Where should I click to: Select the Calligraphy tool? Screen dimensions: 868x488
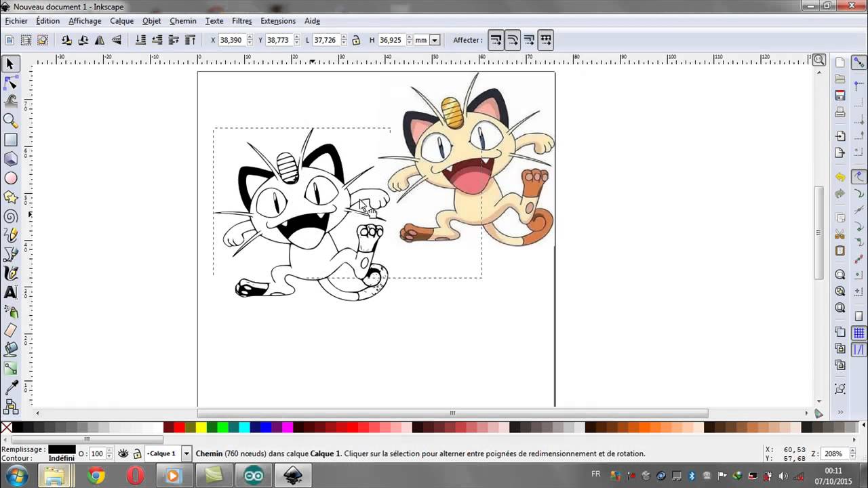[x=10, y=273]
